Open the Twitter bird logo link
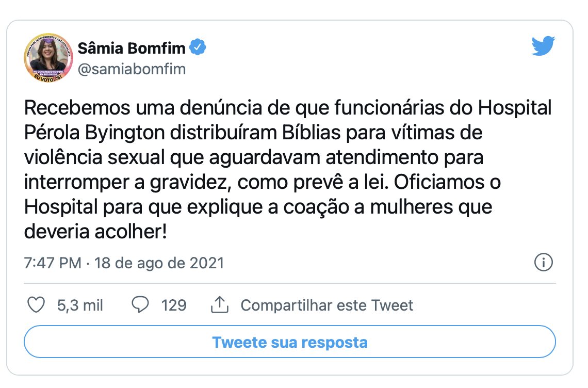The height and width of the screenshot is (388, 588). [x=543, y=46]
